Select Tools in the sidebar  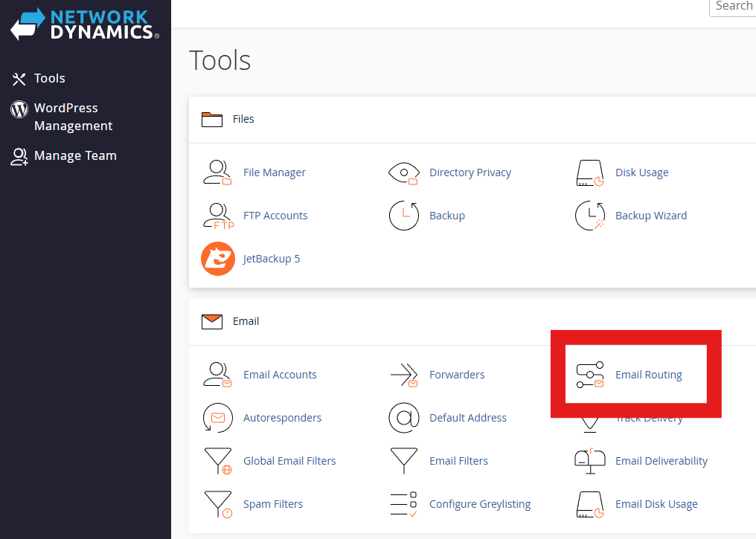(49, 79)
